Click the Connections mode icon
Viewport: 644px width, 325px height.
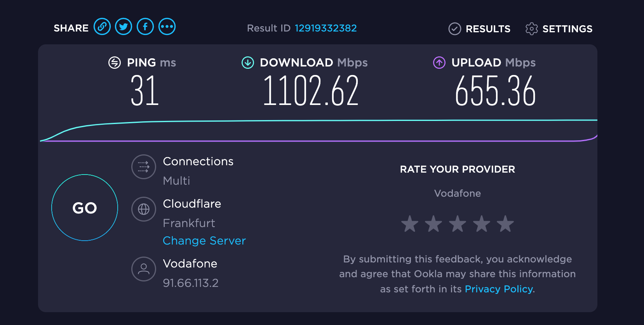(144, 167)
